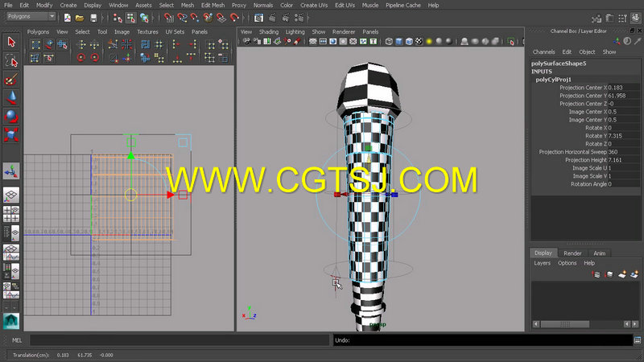Image resolution: width=644 pixels, height=362 pixels.
Task: Click rotate UVs counterclockwise red icon
Action: coord(81,58)
